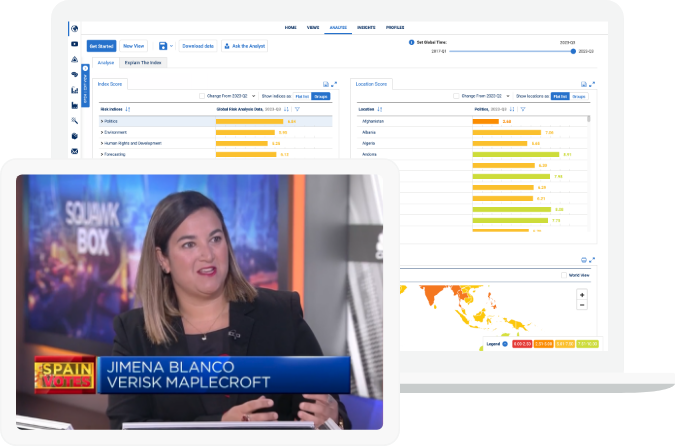
Task: Click the green legend range swatch
Action: 588,344
